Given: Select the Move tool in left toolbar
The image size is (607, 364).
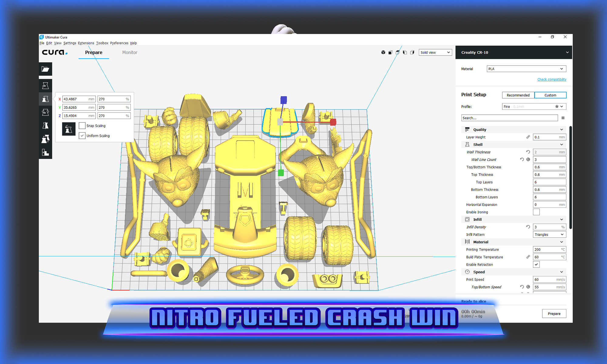Looking at the screenshot, I should click(45, 86).
